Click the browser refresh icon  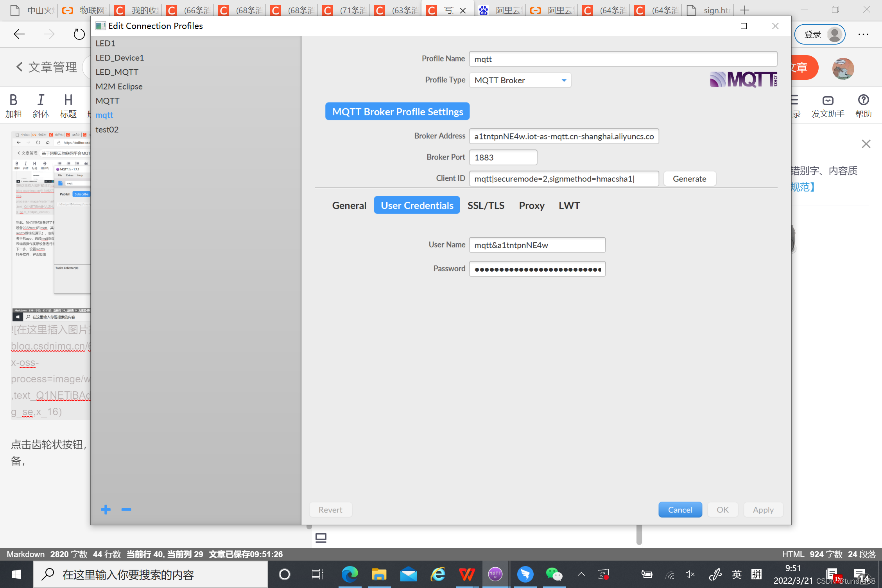pyautogui.click(x=79, y=34)
